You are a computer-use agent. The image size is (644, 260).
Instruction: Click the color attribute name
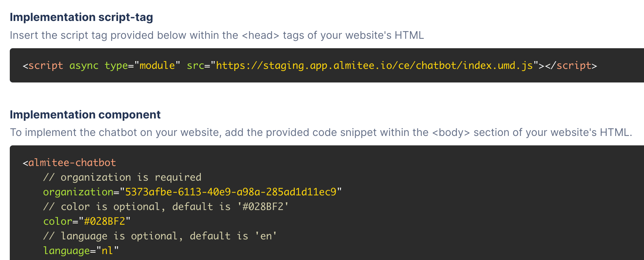click(x=57, y=221)
